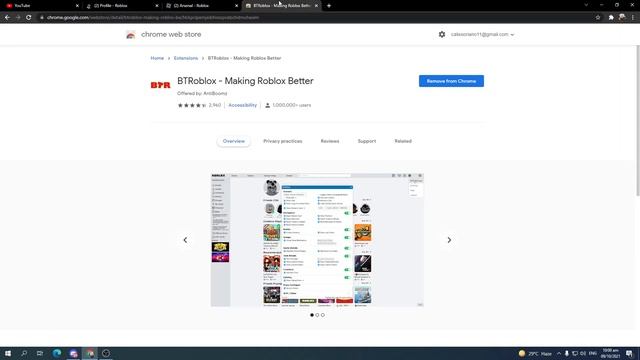Go to Home breadcrumb link
The image size is (640, 360).
point(157,58)
